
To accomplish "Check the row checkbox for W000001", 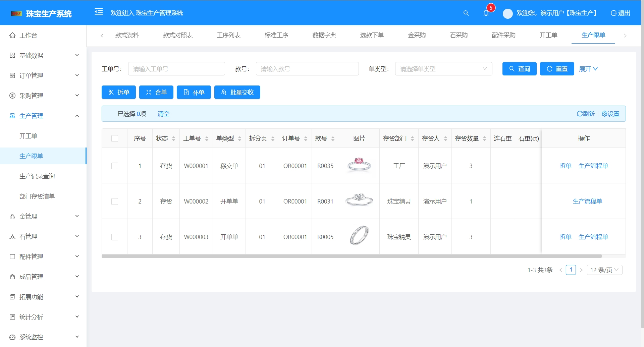I will tap(115, 166).
